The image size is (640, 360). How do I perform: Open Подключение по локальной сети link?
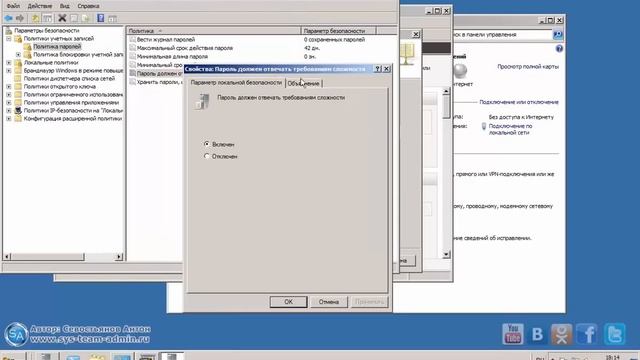[x=511, y=129]
